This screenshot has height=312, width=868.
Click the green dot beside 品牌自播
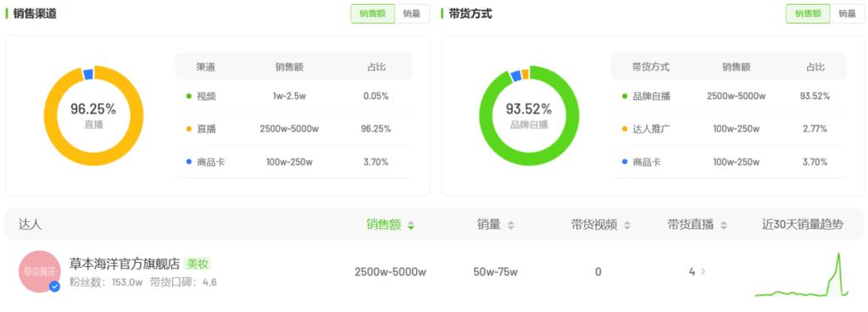coord(625,97)
